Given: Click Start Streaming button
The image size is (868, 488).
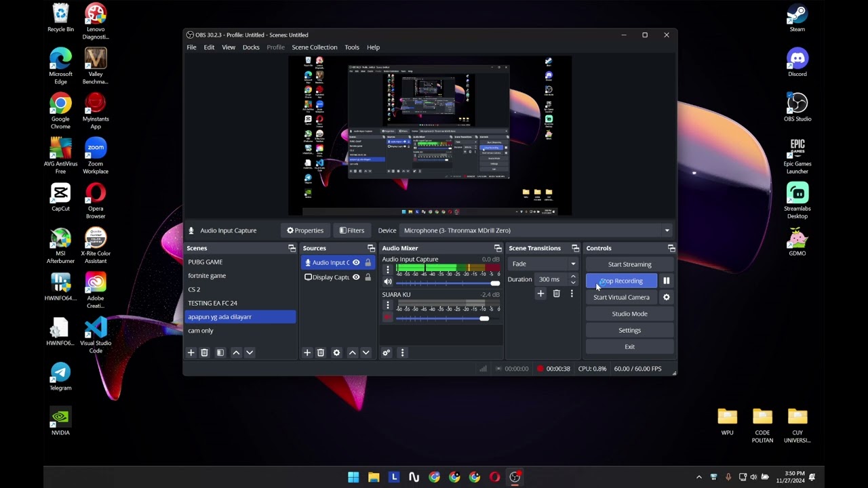Looking at the screenshot, I should pyautogui.click(x=629, y=264).
